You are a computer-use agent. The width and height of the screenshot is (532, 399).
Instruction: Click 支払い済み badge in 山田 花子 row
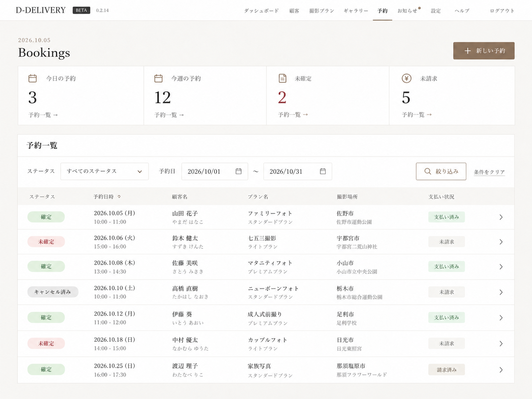[446, 217]
